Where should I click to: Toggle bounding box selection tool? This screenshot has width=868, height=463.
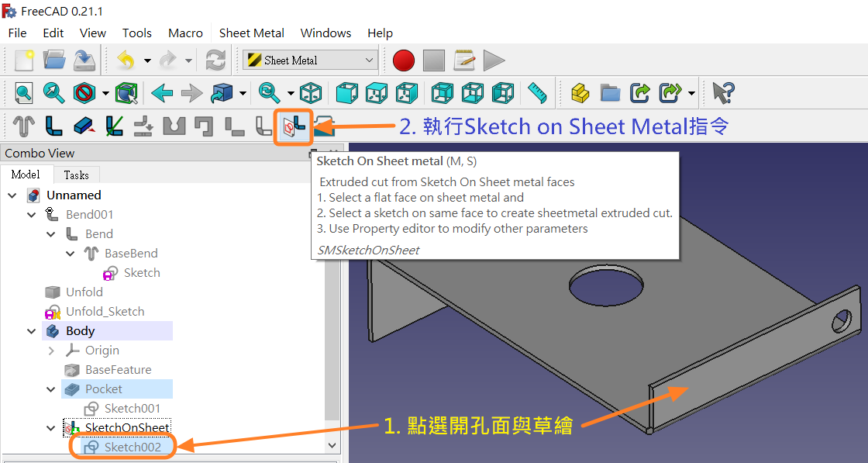[126, 93]
